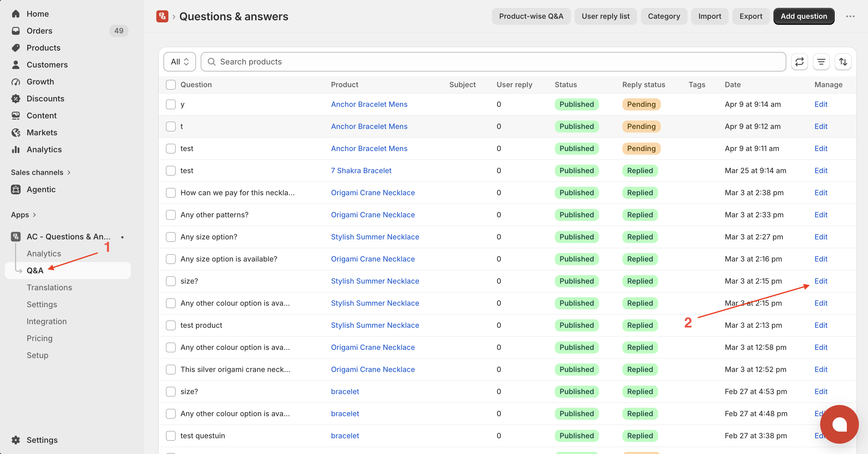The image size is (868, 454).
Task: Open Home from sidebar icon
Action: 15,14
